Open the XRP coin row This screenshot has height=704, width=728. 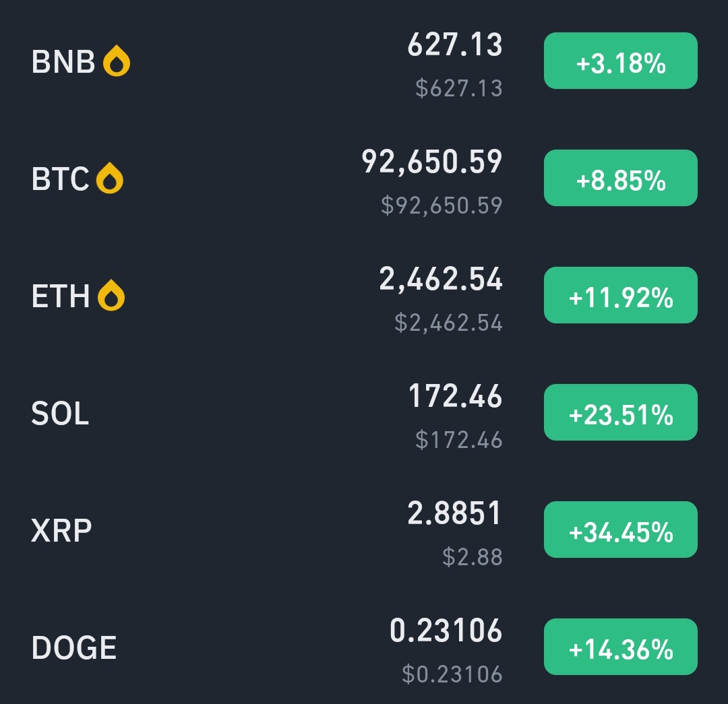pos(364,530)
